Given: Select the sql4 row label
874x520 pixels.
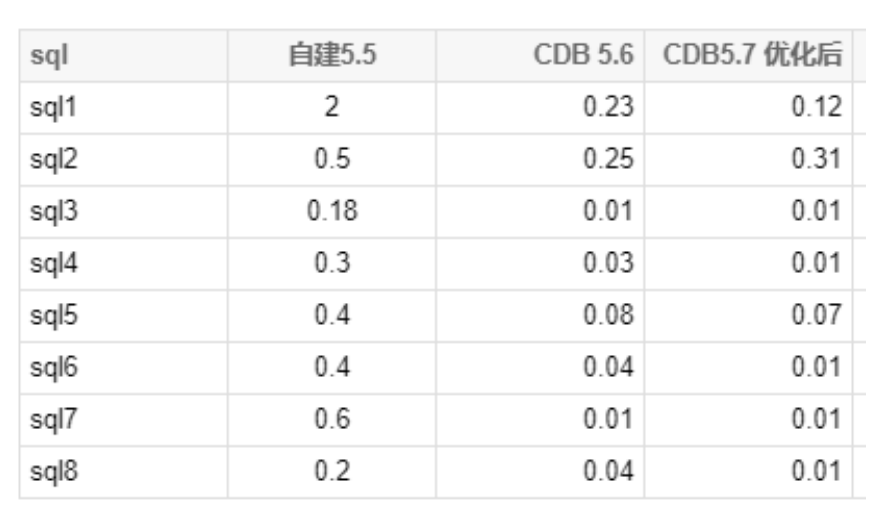Looking at the screenshot, I should pos(47,263).
